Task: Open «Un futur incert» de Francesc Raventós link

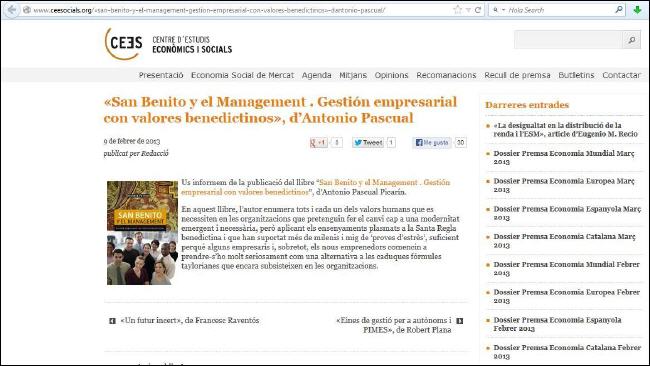Action: 189,320
